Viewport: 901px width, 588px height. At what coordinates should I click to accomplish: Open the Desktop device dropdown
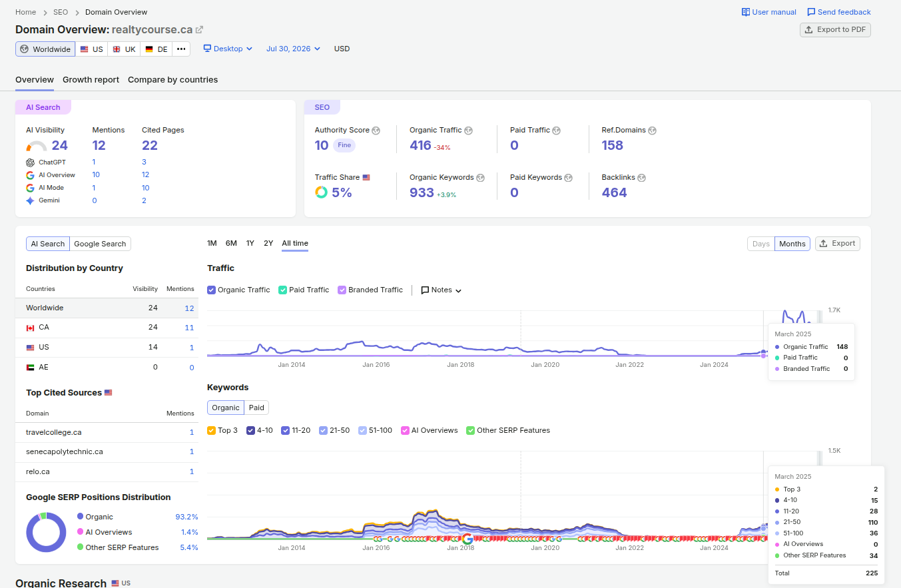click(x=228, y=49)
